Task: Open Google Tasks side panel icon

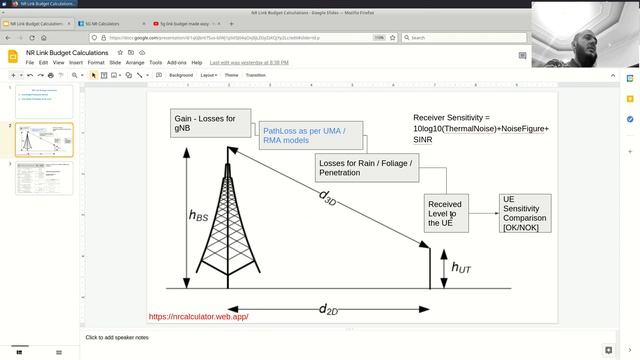Action: coord(630,119)
